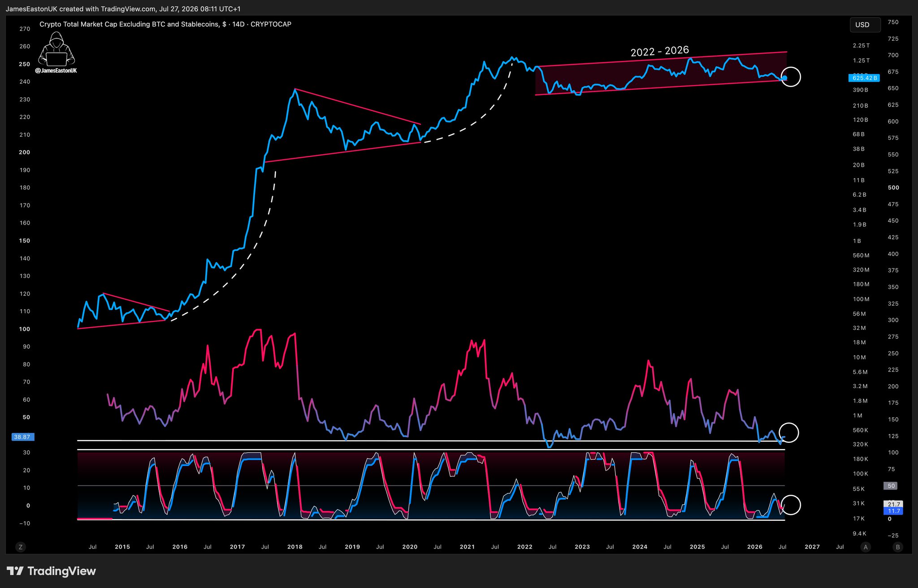Click the 2027 label on the time axis
The height and width of the screenshot is (588, 918).
(812, 547)
